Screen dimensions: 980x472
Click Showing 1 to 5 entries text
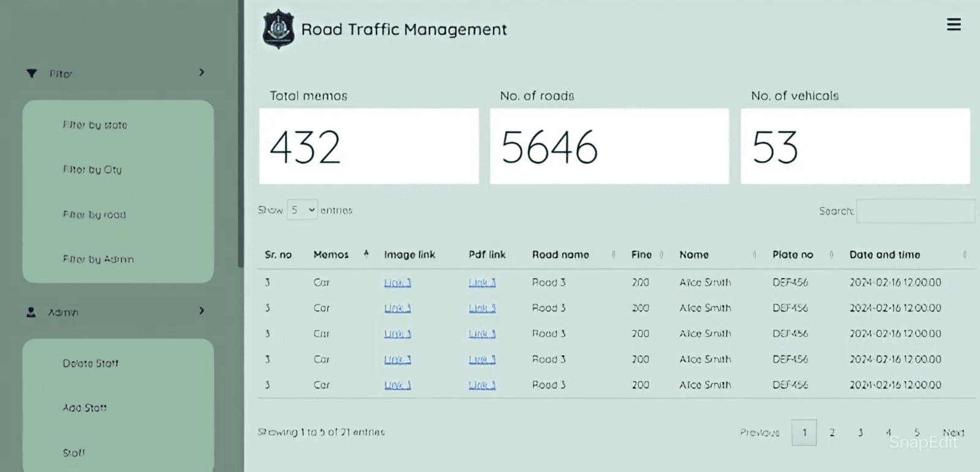pyautogui.click(x=322, y=432)
